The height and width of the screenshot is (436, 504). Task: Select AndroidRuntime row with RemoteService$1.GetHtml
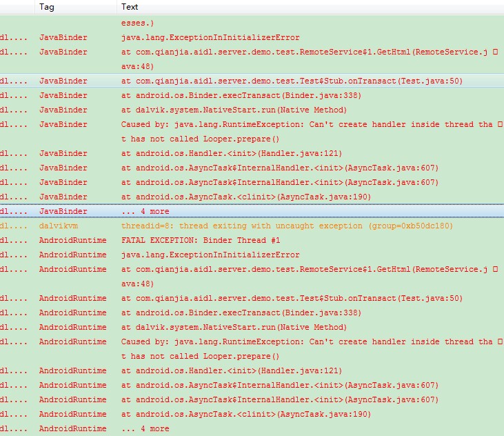[252, 277]
